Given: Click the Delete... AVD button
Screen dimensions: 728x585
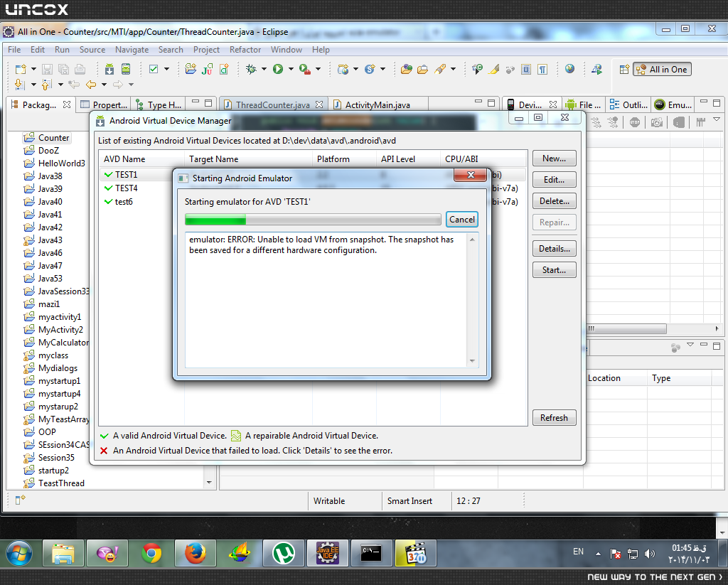Looking at the screenshot, I should click(x=554, y=201).
